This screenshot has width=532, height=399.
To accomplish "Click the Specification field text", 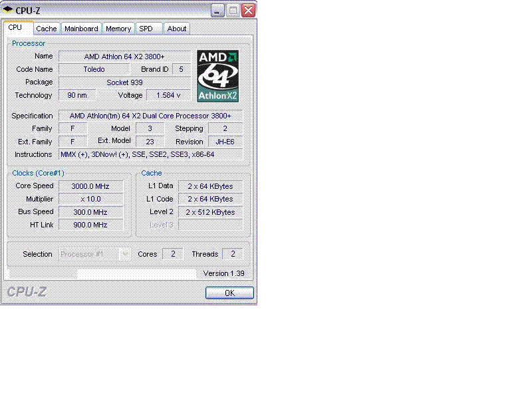I will pyautogui.click(x=150, y=116).
